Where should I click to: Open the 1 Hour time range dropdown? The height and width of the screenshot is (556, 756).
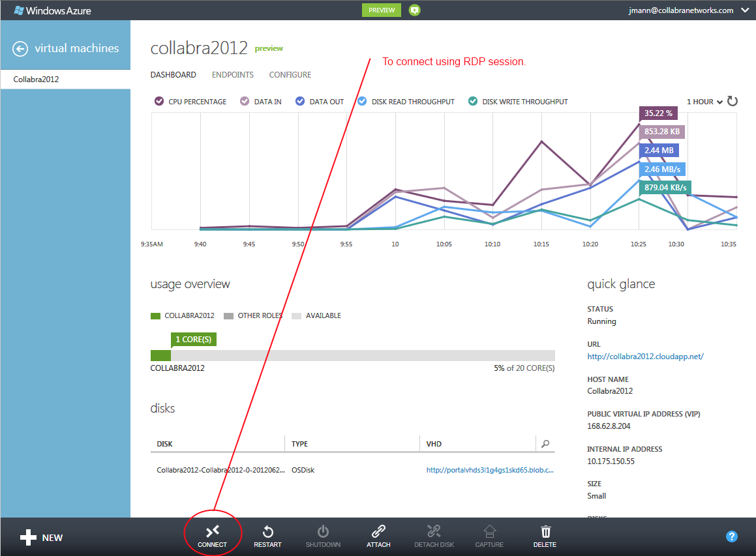pos(704,102)
